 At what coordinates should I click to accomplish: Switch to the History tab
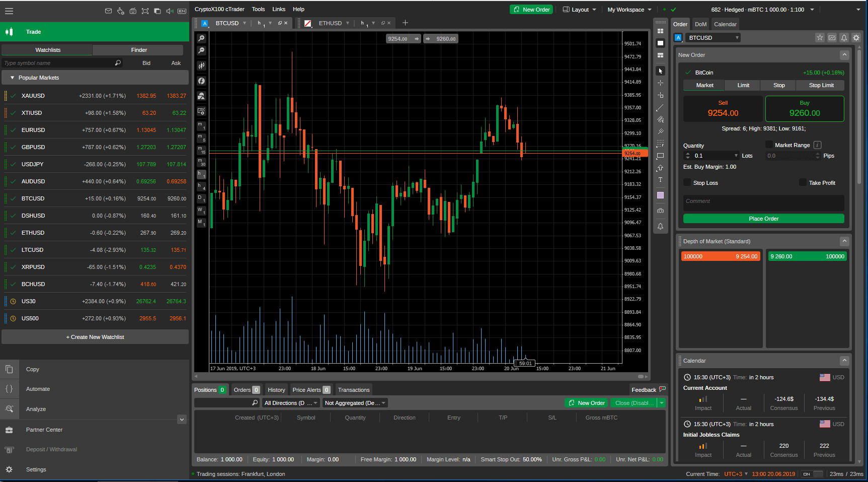(276, 390)
